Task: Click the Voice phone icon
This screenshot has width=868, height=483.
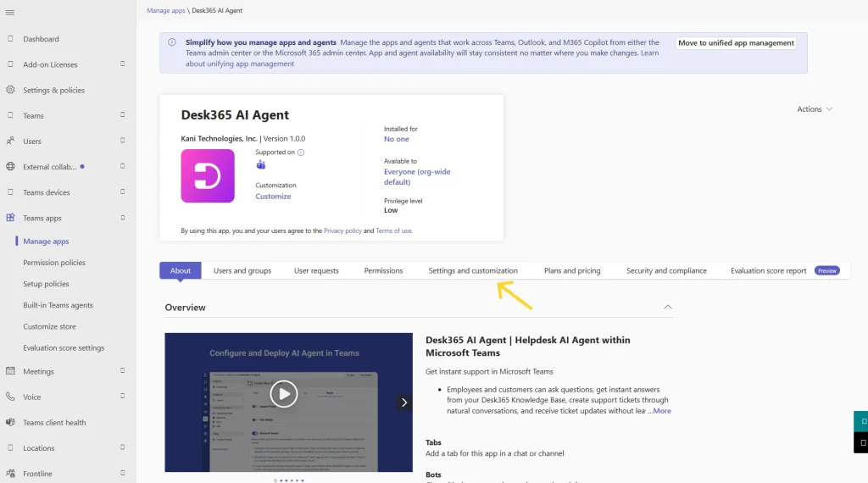Action: tap(10, 396)
